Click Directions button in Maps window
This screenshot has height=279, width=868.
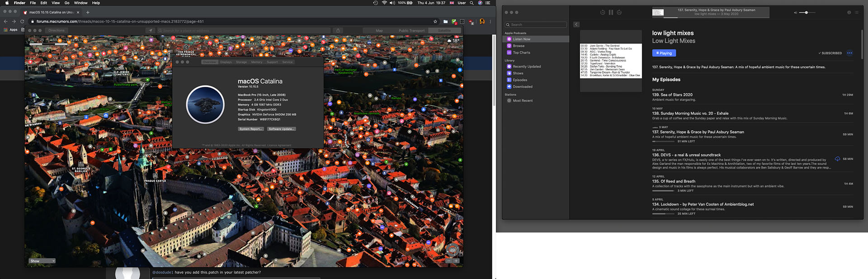57,30
